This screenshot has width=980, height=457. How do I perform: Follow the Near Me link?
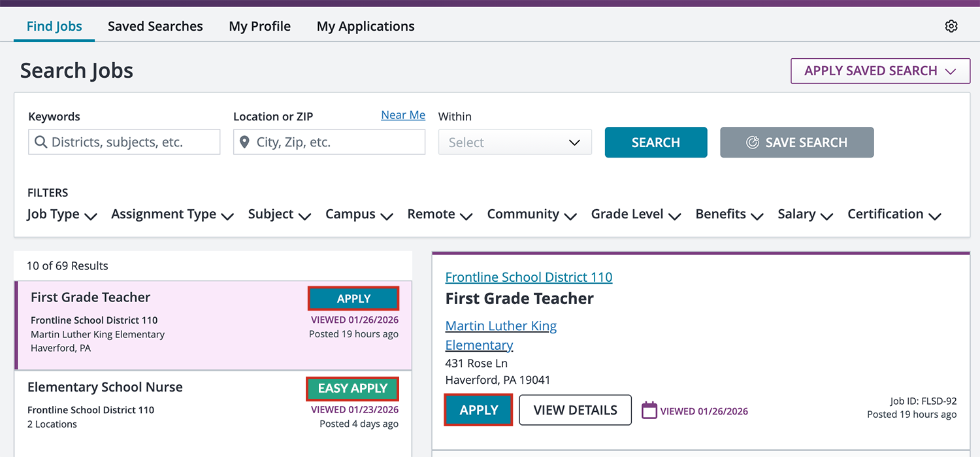click(403, 115)
